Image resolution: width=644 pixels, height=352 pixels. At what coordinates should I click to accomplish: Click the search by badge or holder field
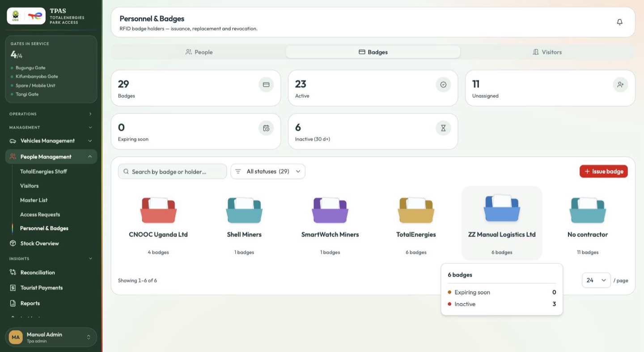173,172
